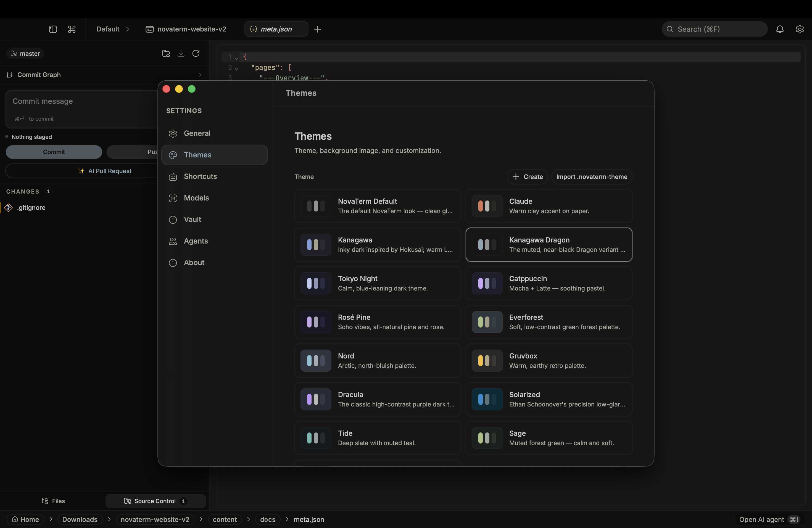This screenshot has height=528, width=812.
Task: Choose the Rosé Pine theme
Action: [378, 322]
